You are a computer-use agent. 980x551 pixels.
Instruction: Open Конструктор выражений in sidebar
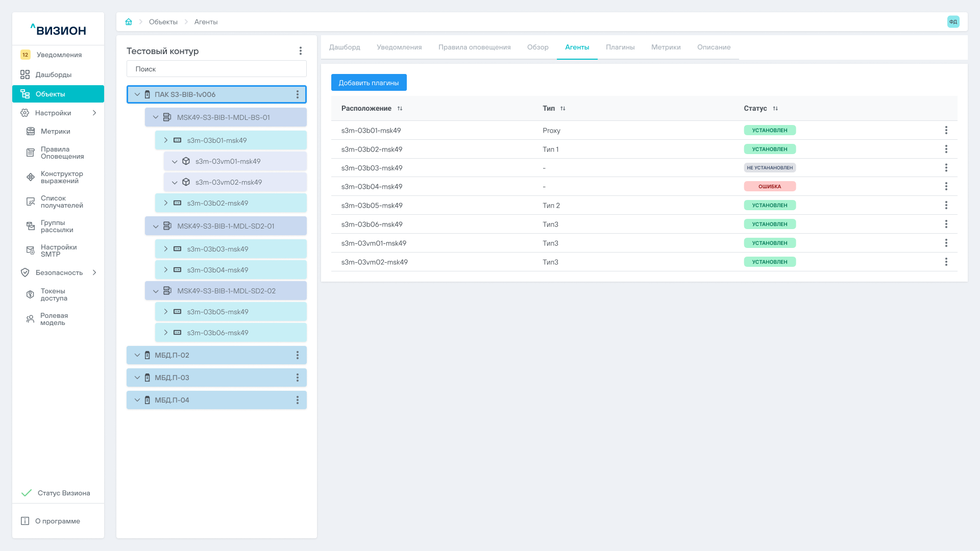point(61,177)
